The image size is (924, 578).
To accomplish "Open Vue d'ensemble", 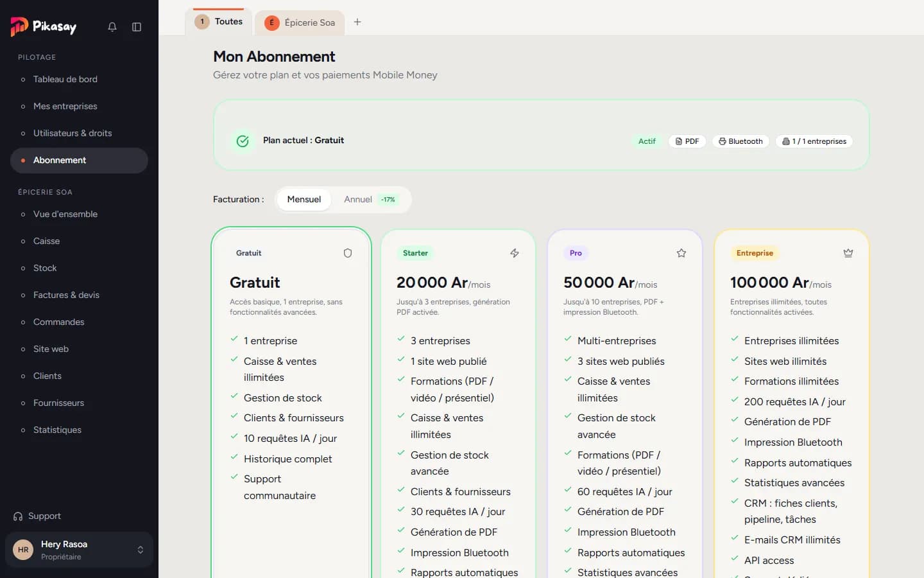I will tap(79, 215).
